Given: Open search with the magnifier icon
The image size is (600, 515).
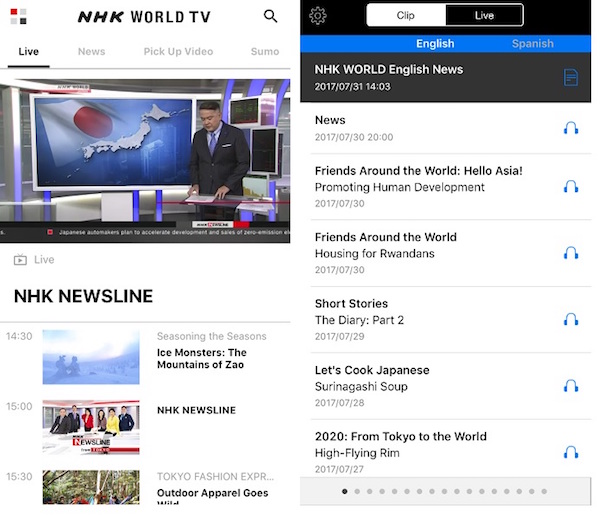Looking at the screenshot, I should pyautogui.click(x=270, y=16).
